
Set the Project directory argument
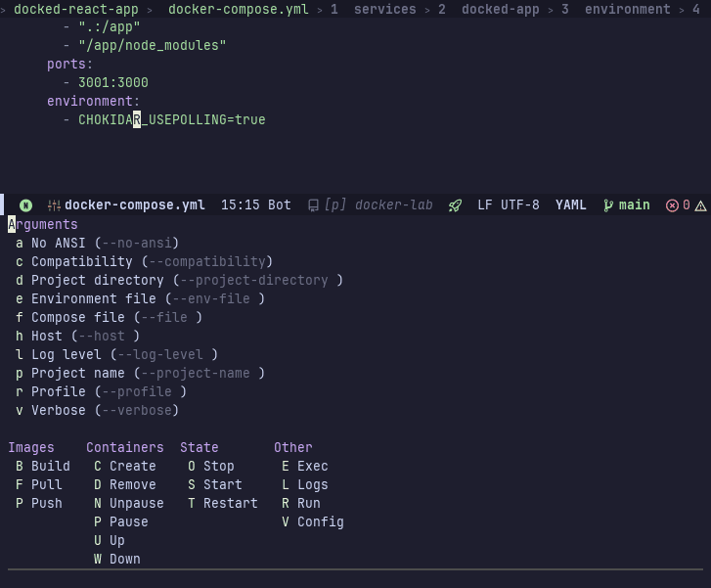click(179, 281)
